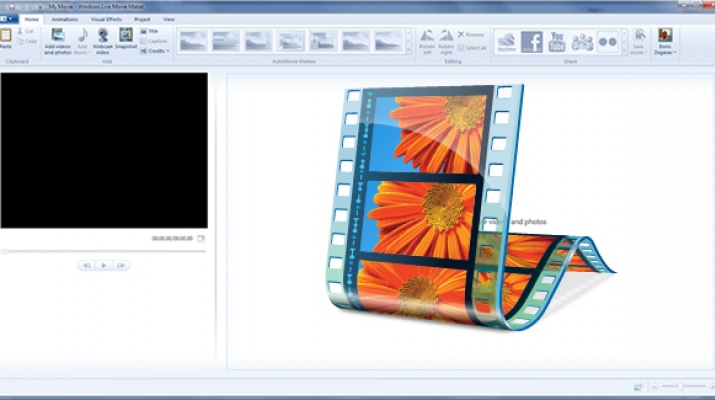Take a Snapshot using the ribbon icon
The image size is (715, 400).
click(126, 35)
